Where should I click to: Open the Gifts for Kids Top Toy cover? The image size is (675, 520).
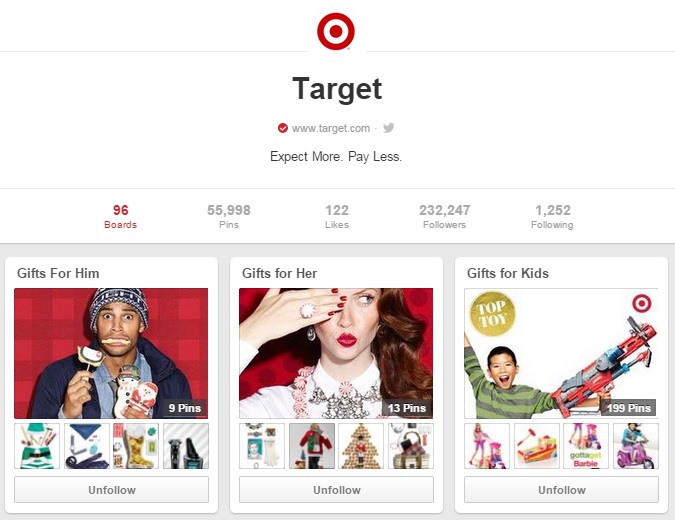coord(561,353)
